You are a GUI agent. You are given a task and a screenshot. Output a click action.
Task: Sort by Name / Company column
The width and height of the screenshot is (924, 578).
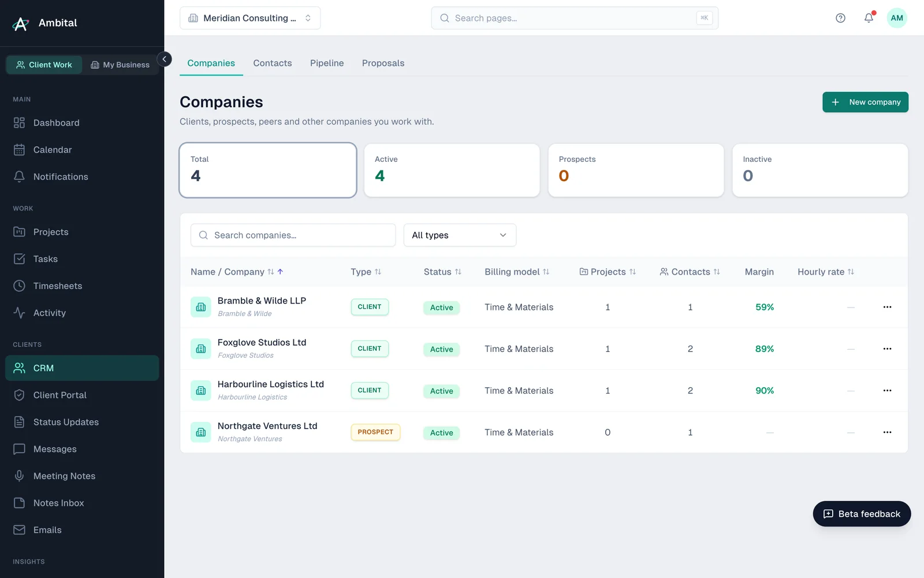tap(237, 272)
